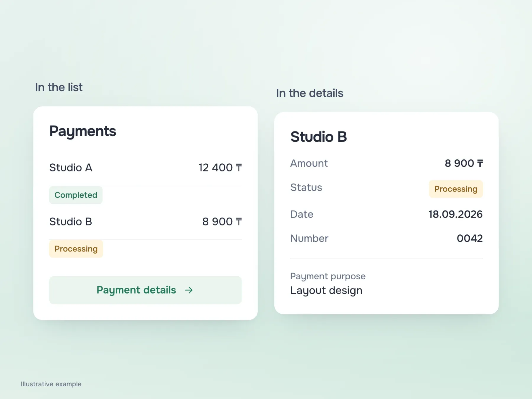
Task: Click the In the details caption
Action: 310,93
